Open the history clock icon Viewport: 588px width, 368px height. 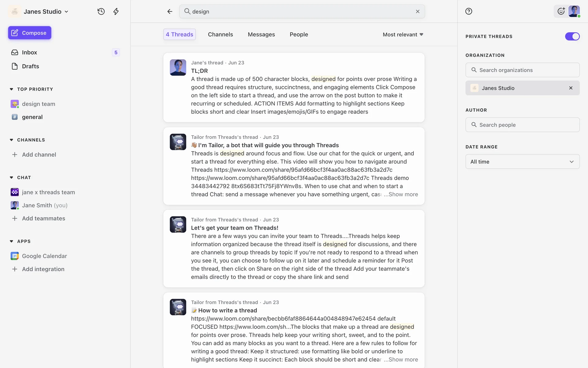pyautogui.click(x=101, y=11)
